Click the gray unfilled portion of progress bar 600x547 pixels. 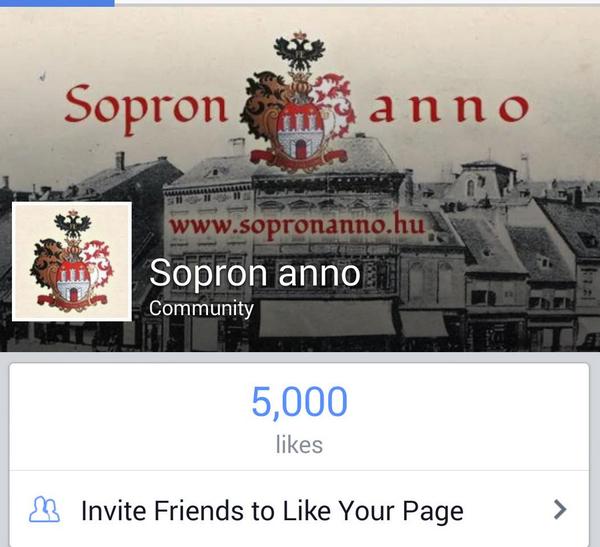pyautogui.click(x=357, y=3)
